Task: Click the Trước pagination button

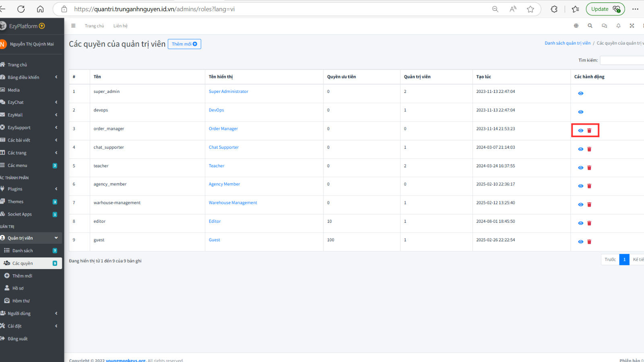Action: (x=610, y=259)
